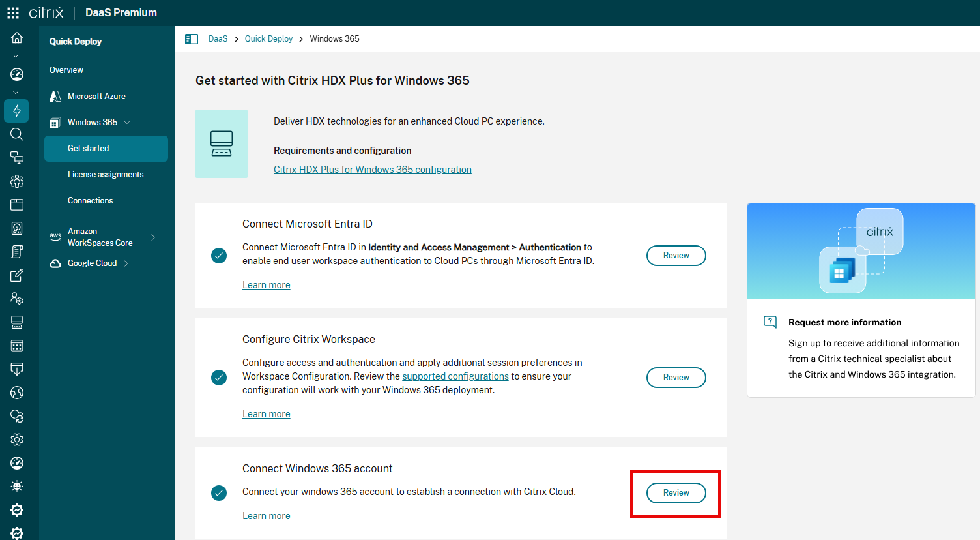Select the dashboard gauge icon near sidebar top

point(16,74)
